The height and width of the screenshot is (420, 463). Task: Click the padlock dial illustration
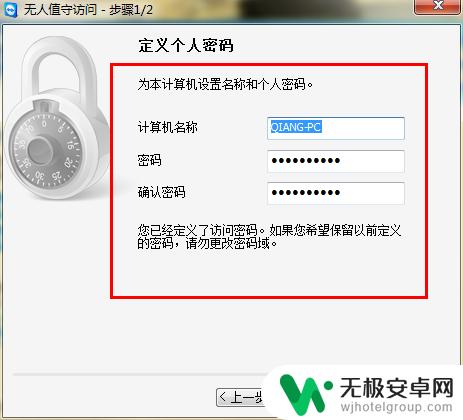pyautogui.click(x=45, y=151)
